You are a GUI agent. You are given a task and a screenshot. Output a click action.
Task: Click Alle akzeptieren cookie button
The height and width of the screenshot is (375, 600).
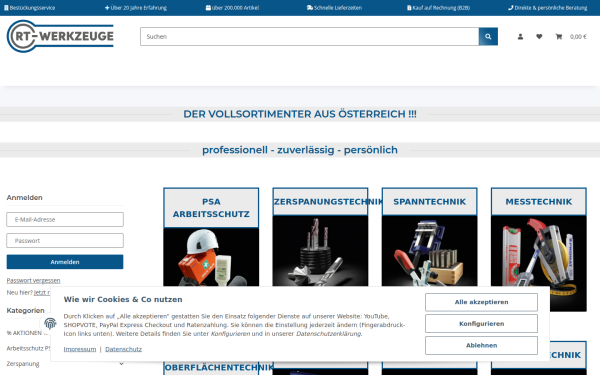click(x=481, y=302)
